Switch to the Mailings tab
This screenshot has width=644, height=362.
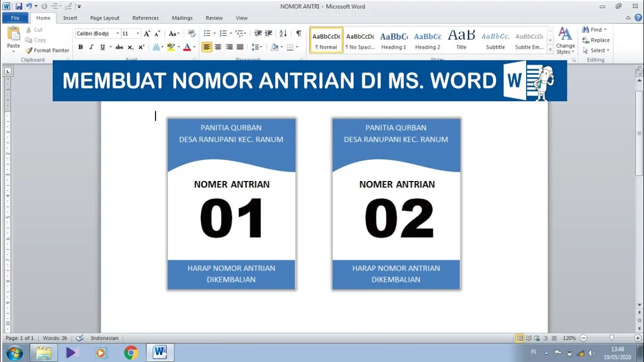[x=182, y=18]
